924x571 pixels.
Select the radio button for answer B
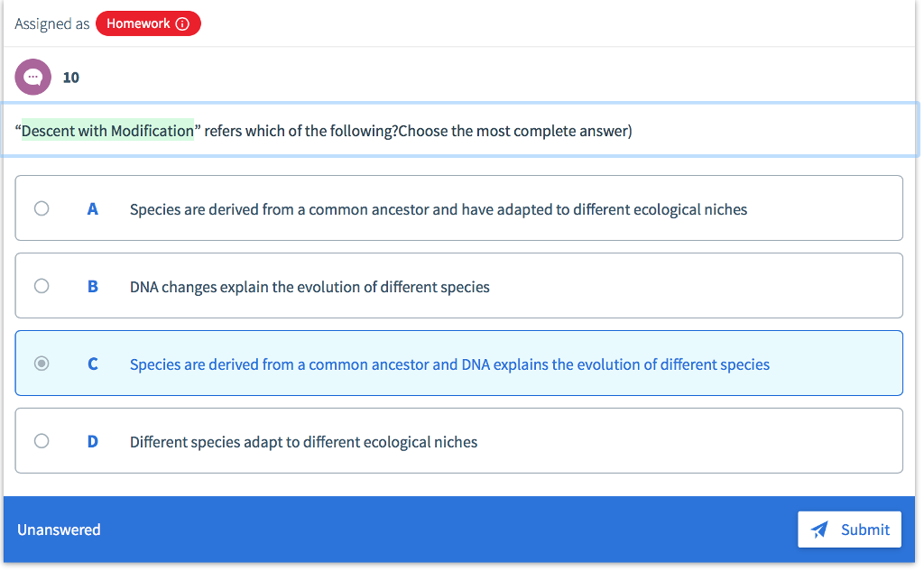pyautogui.click(x=41, y=285)
